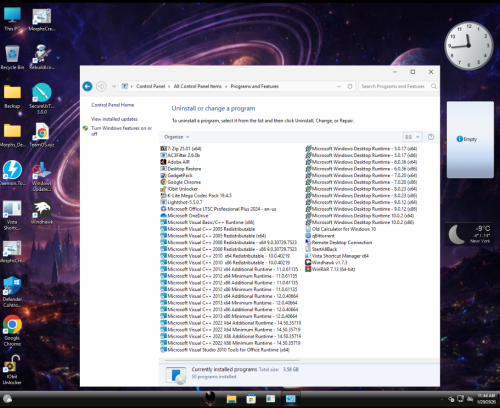This screenshot has height=408, width=500.
Task: Select Windhawk v1.7.3 in program list
Action: [326, 263]
